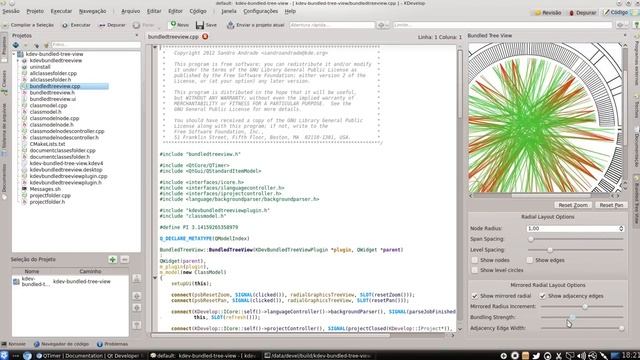640x360 pixels.
Task: Switch to /data/devel/build taskbar window
Action: point(318,356)
